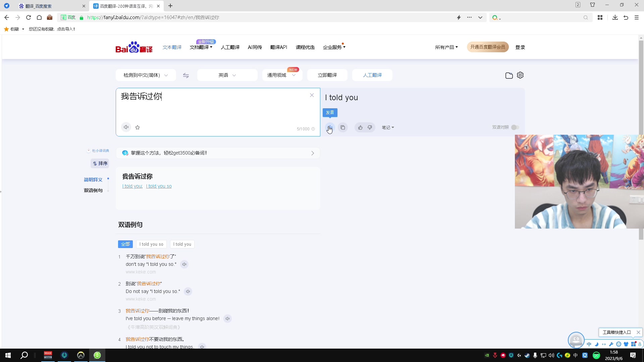Go to browser home page
Screen dimensions: 644x362
(x=39, y=17)
